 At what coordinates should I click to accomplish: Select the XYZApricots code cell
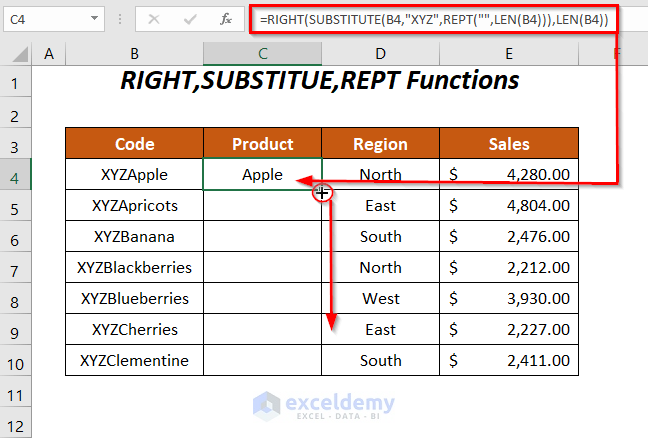coord(134,206)
